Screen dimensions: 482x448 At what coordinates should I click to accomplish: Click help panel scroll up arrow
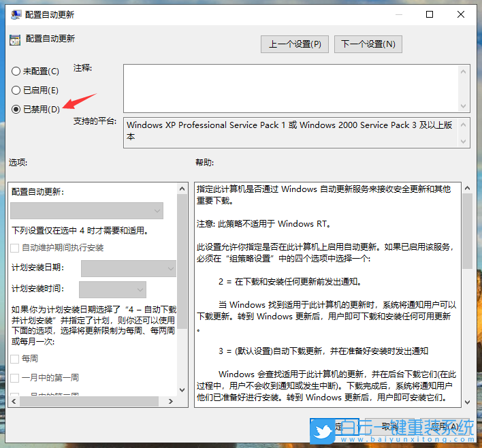pos(467,188)
